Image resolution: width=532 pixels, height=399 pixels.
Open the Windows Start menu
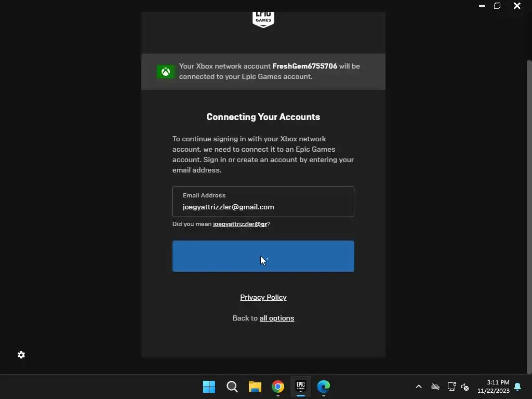209,387
